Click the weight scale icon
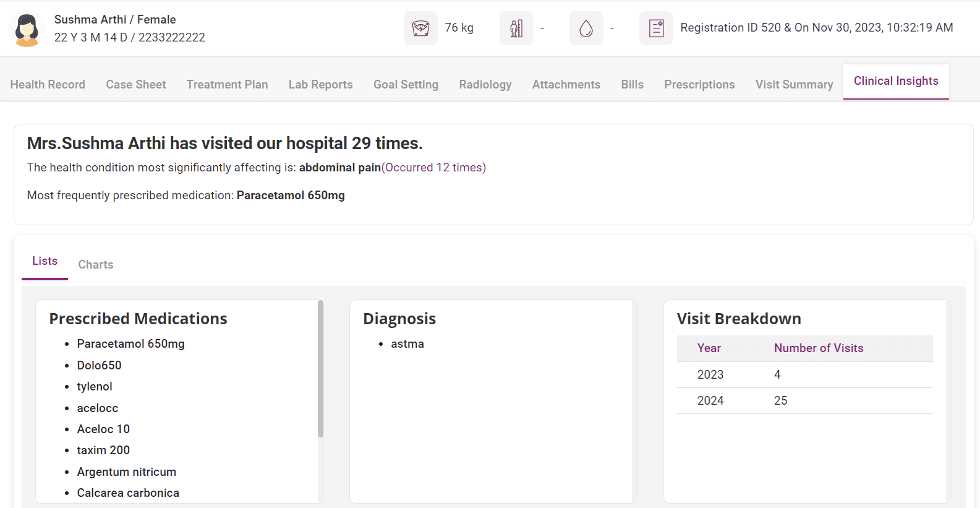The image size is (980, 508). [420, 28]
